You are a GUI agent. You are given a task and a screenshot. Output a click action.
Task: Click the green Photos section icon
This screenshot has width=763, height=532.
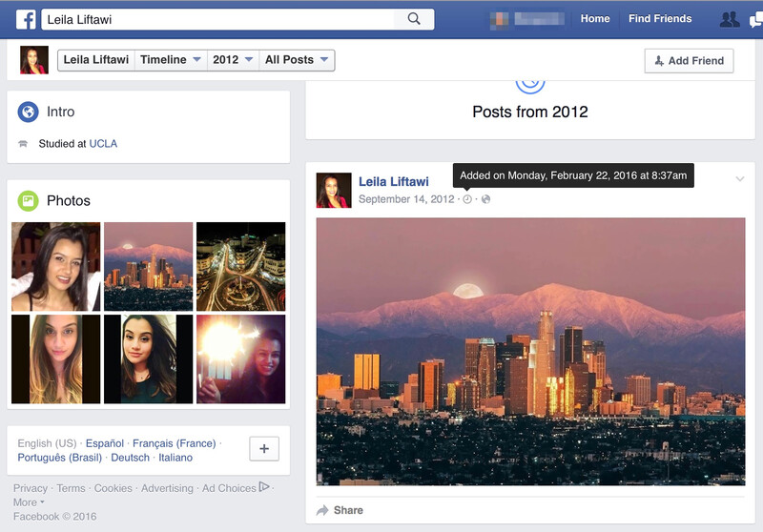point(29,201)
